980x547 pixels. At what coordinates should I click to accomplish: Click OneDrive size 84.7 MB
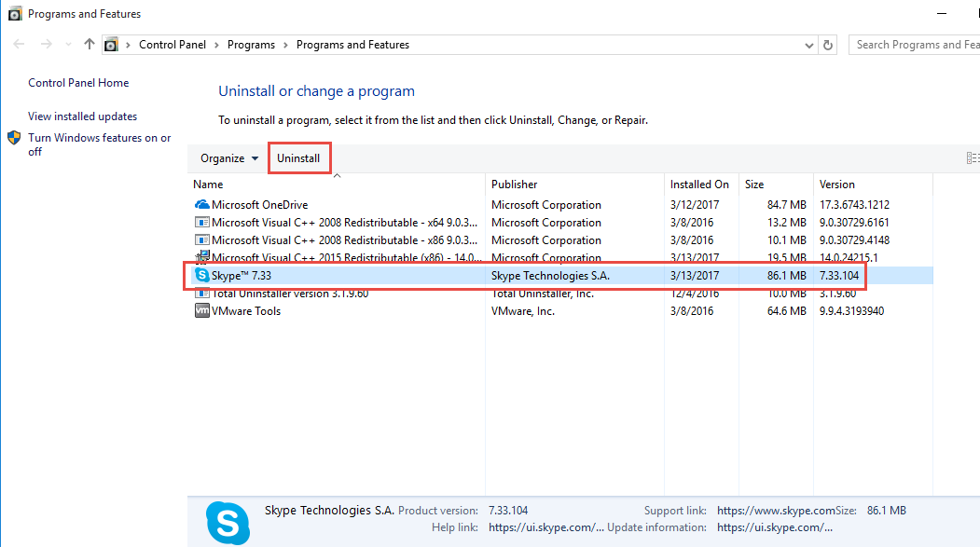point(786,205)
